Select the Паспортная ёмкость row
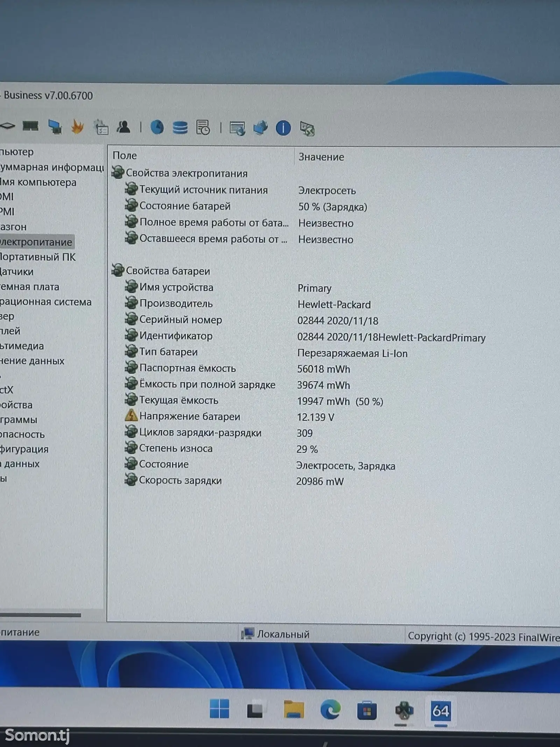This screenshot has width=560, height=747. 237,368
